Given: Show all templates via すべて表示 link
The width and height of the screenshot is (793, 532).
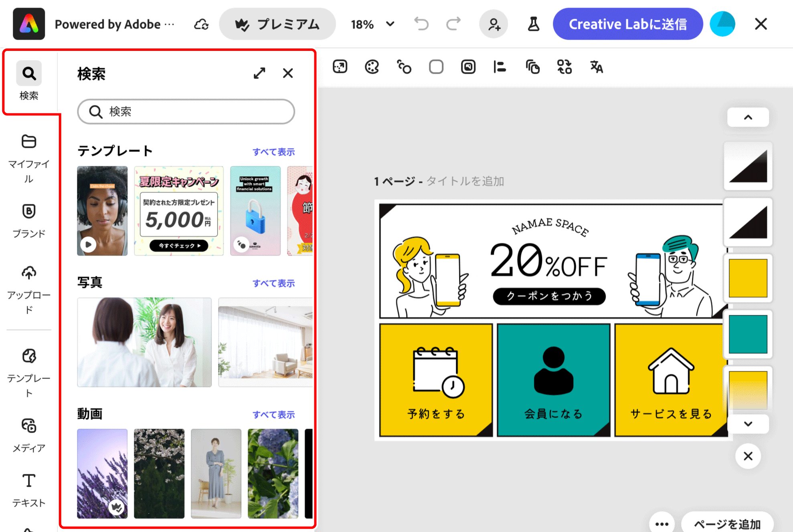Looking at the screenshot, I should [273, 152].
